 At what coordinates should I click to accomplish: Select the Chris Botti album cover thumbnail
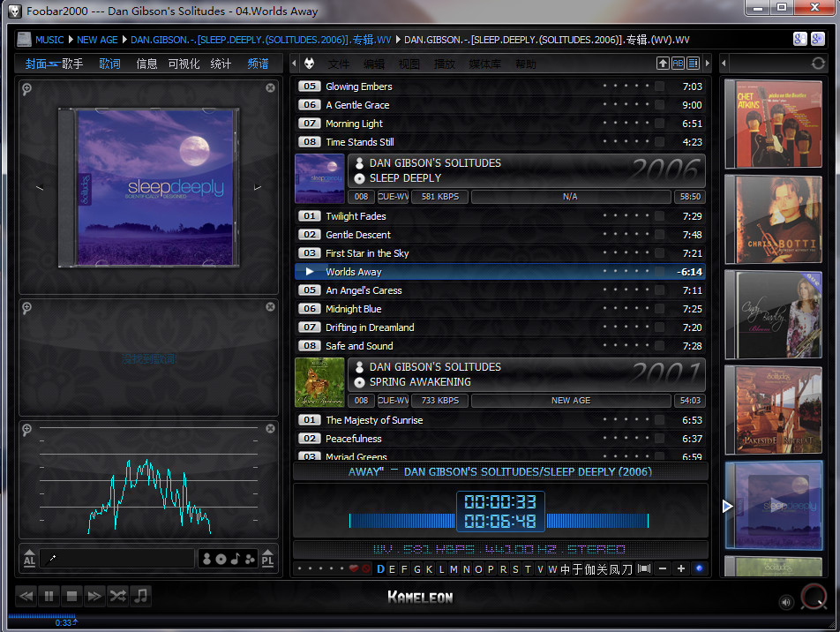click(x=773, y=219)
